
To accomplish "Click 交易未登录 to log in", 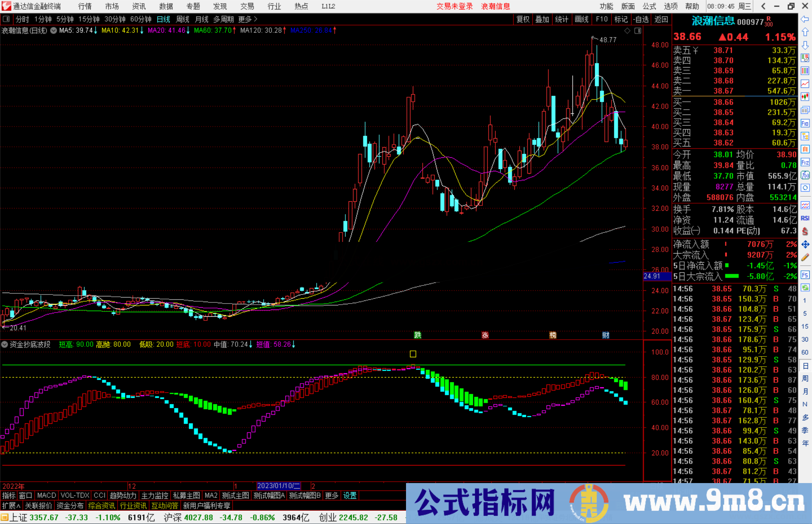I will [455, 6].
